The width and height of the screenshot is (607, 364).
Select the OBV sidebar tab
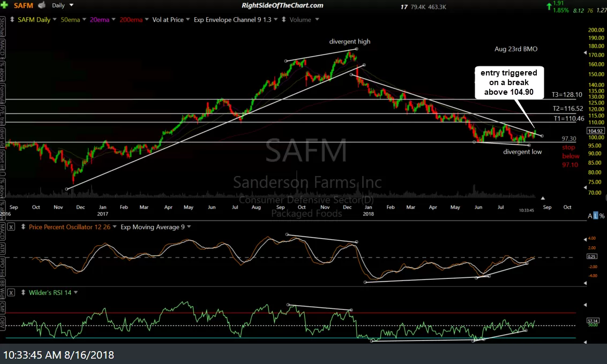[2, 322]
